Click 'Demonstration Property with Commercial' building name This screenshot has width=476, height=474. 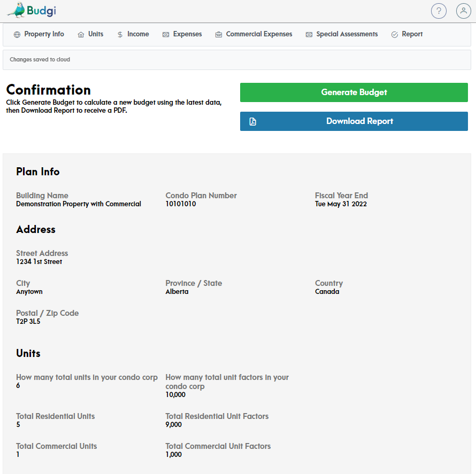pyautogui.click(x=79, y=204)
